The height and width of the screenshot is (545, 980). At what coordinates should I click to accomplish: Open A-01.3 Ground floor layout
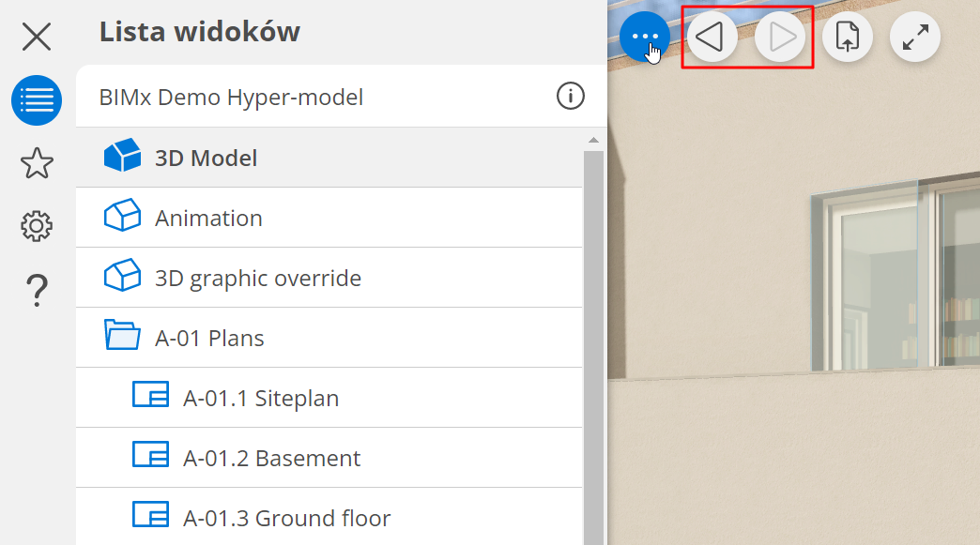[286, 518]
